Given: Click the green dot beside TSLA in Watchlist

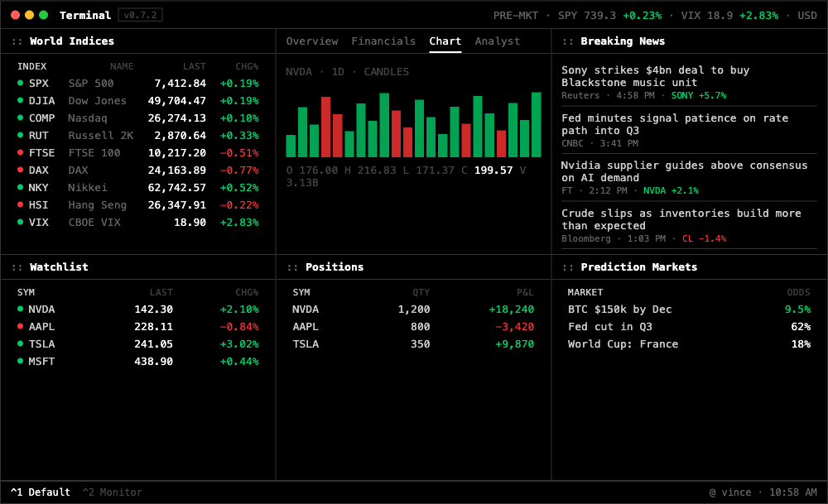Looking at the screenshot, I should [20, 343].
